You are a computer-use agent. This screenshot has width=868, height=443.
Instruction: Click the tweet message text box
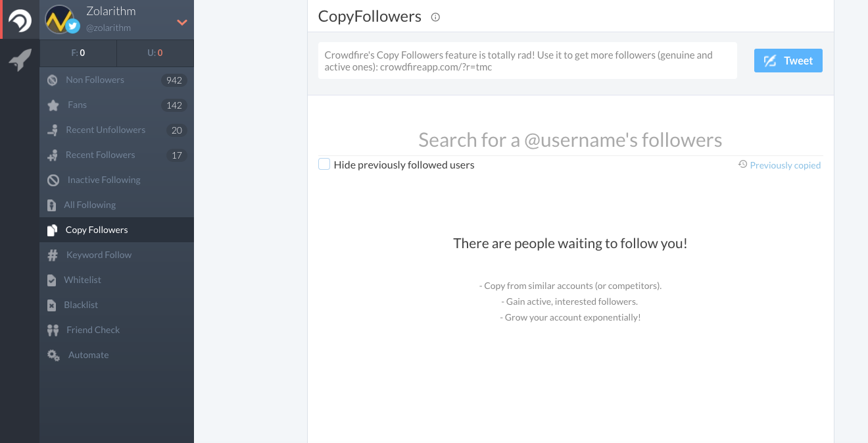pyautogui.click(x=527, y=61)
